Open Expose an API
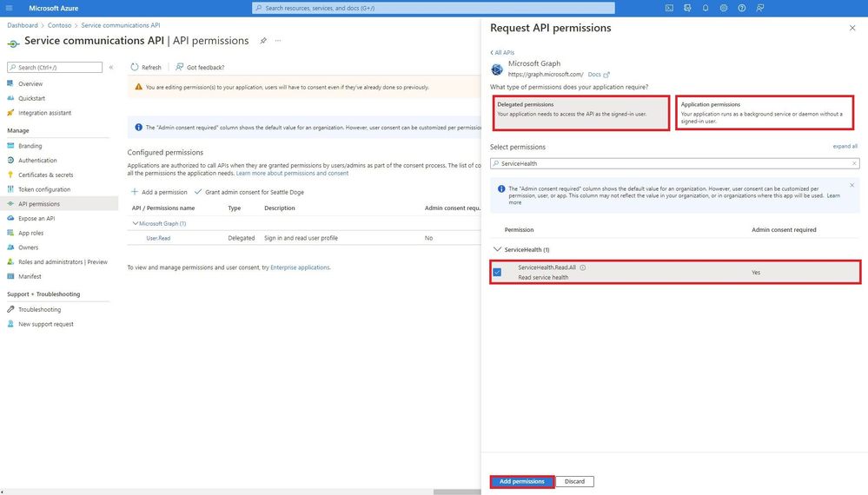Image resolution: width=868 pixels, height=495 pixels. point(36,218)
